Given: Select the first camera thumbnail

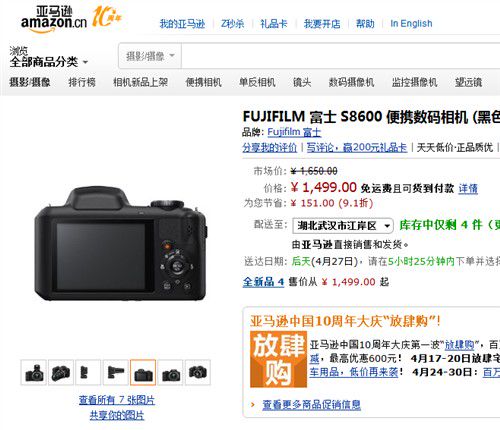Looking at the screenshot, I should 34,372.
